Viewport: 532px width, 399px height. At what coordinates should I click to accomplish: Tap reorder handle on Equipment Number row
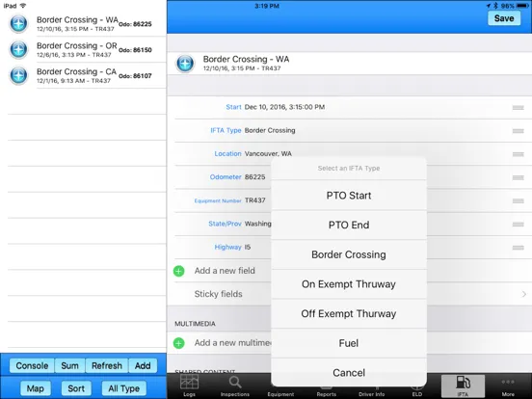pyautogui.click(x=519, y=200)
